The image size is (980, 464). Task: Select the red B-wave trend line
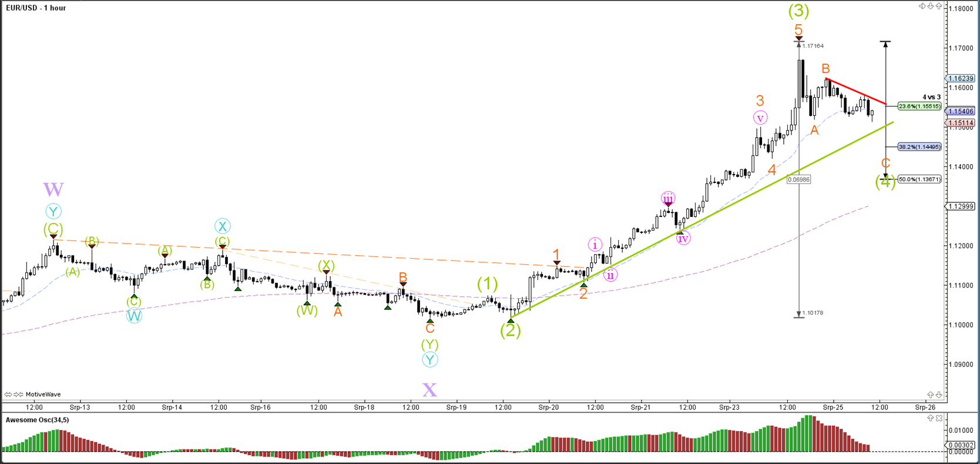tap(855, 91)
